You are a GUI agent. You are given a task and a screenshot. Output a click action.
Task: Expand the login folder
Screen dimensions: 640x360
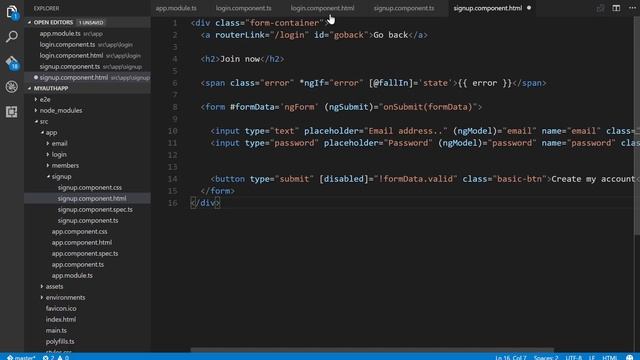[x=59, y=154]
